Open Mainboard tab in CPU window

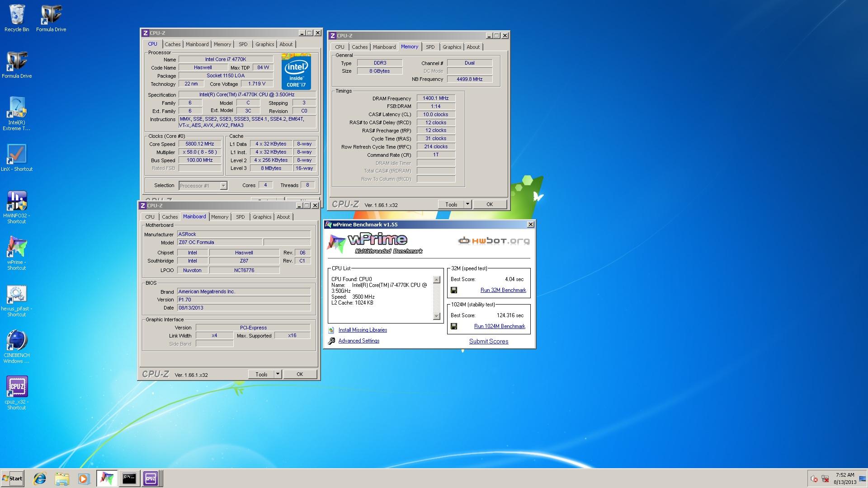[x=197, y=44]
